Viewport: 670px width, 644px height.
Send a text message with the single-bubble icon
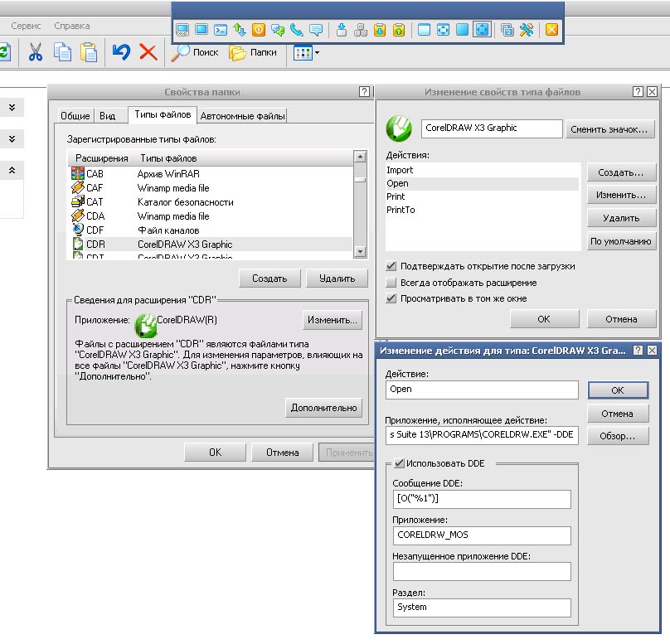316,30
